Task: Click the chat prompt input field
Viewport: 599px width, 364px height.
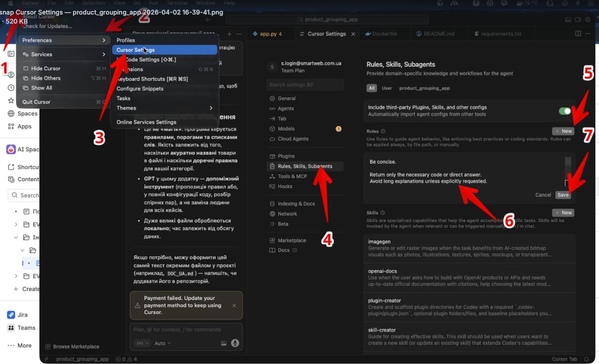Action: [187, 330]
